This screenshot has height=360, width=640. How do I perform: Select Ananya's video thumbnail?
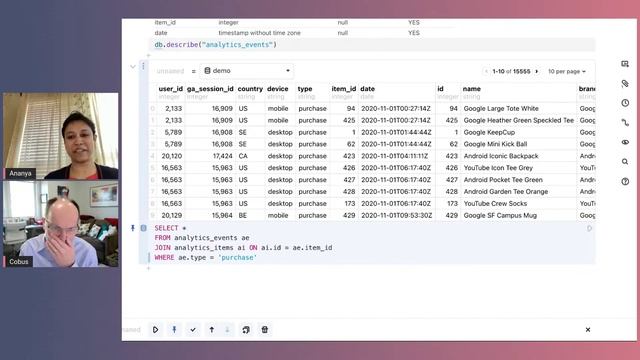(x=61, y=136)
